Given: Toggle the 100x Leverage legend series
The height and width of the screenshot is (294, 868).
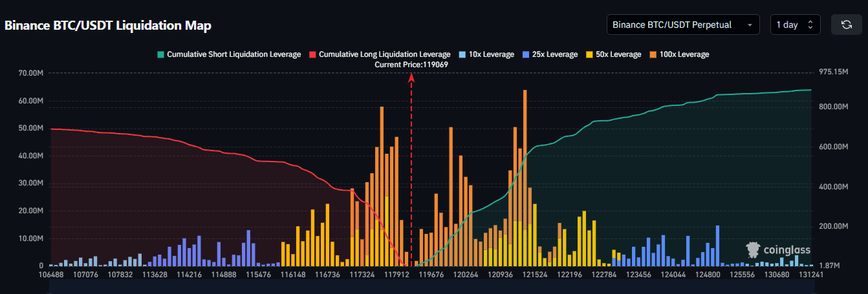Looking at the screenshot, I should (679, 54).
